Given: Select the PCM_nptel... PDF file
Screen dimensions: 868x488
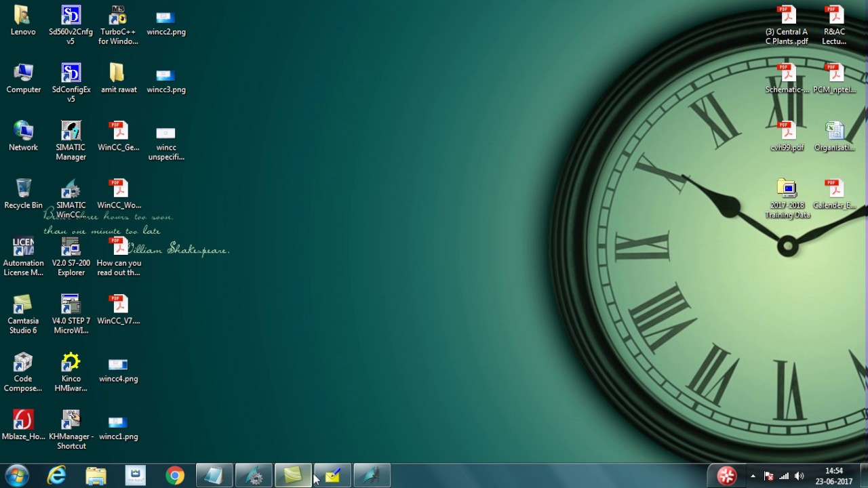Looking at the screenshot, I should 834,79.
